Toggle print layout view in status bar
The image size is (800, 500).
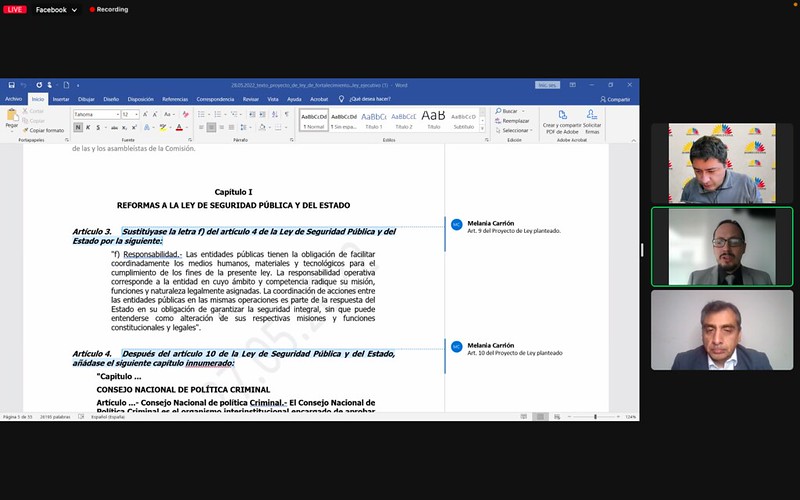point(540,417)
